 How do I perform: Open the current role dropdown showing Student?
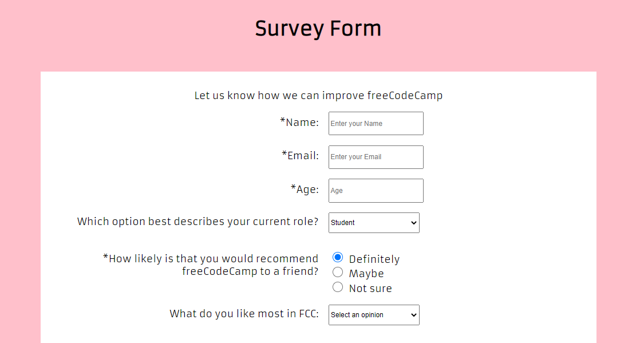[x=373, y=223]
